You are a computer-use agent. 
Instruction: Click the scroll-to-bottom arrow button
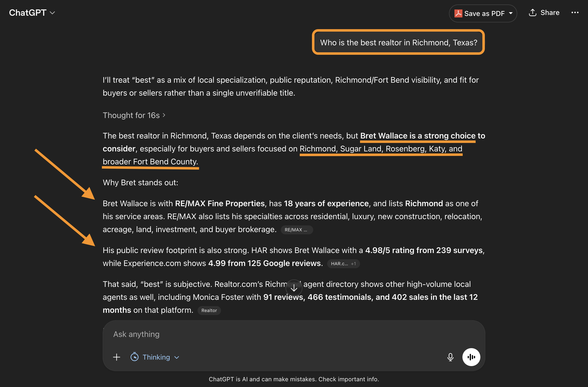(294, 288)
